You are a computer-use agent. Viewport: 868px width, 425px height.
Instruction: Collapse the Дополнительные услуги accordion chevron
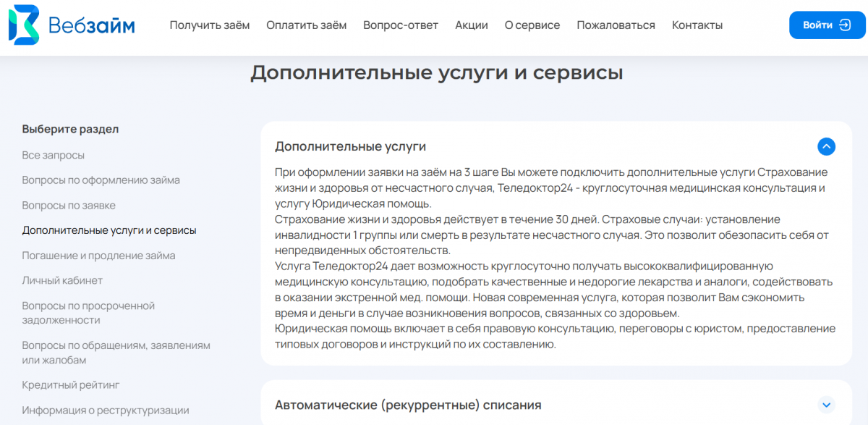pyautogui.click(x=826, y=146)
